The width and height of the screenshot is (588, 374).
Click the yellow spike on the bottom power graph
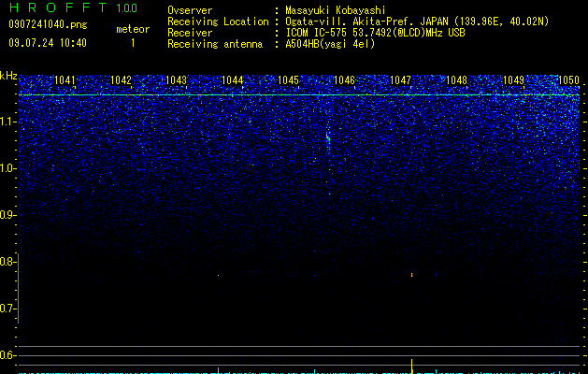[411, 366]
